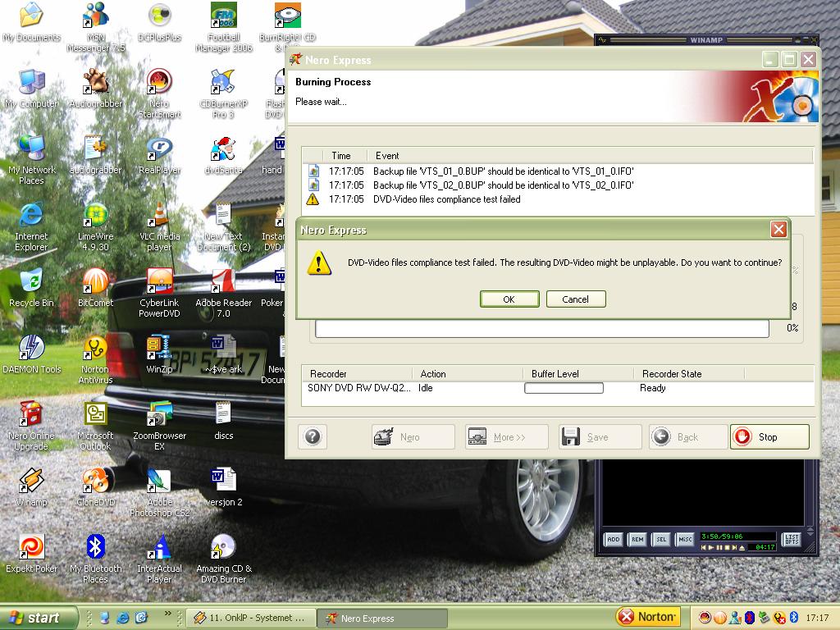The height and width of the screenshot is (630, 840).
Task: Open Amazing CD & DVD Burner shortcut
Action: pos(224,558)
